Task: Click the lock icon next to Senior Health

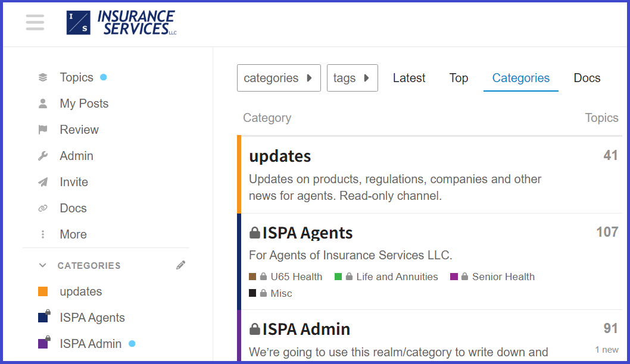Action: click(x=465, y=277)
